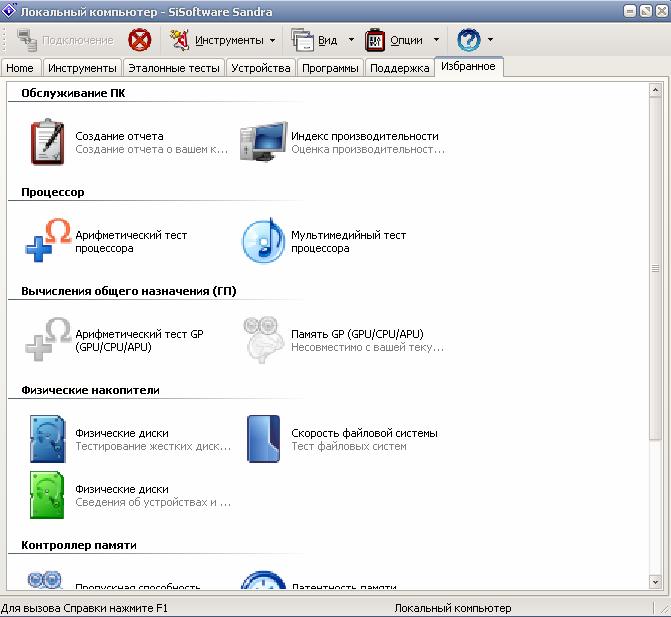Click the blue question mark help icon
671x617 pixels.
(469, 40)
